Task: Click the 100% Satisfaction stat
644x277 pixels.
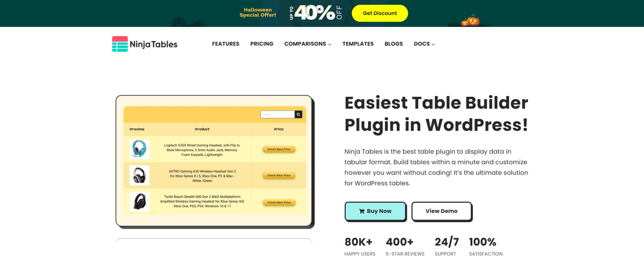Action: (x=486, y=247)
